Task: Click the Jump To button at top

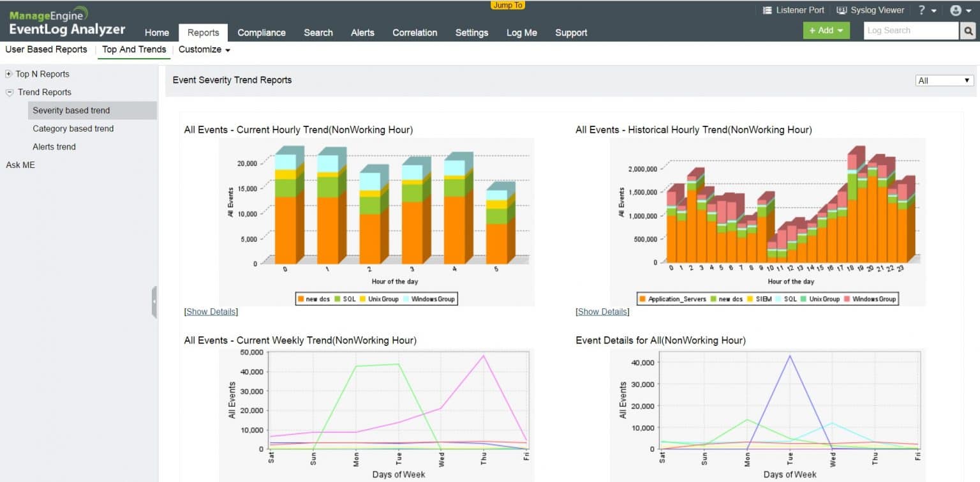Action: pyautogui.click(x=508, y=5)
